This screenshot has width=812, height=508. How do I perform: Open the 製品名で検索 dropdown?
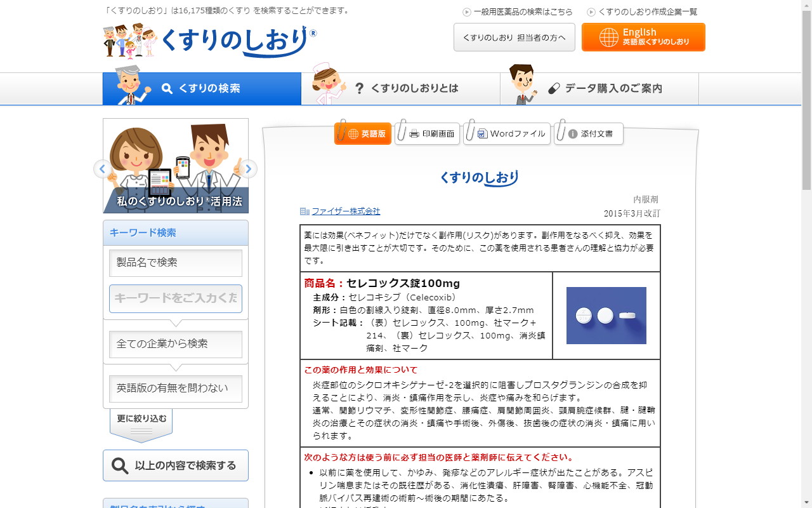coord(176,263)
